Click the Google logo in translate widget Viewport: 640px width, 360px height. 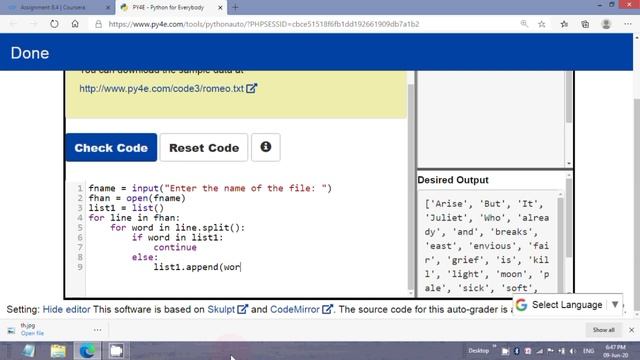tap(521, 304)
